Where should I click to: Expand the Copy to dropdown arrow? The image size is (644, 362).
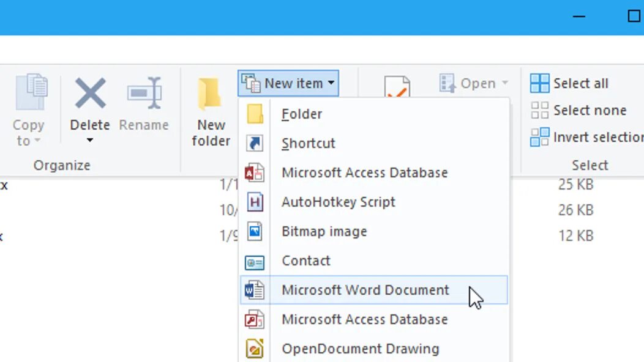[37, 141]
